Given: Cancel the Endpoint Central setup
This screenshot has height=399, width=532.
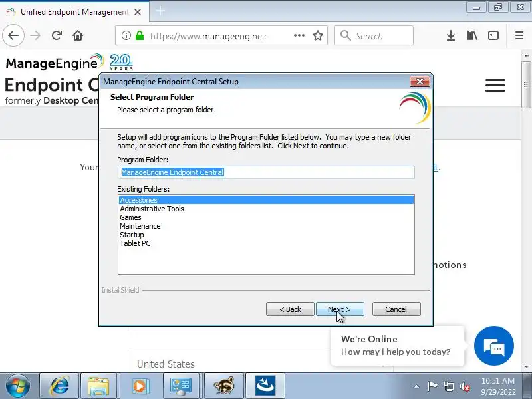Looking at the screenshot, I should pos(396,309).
